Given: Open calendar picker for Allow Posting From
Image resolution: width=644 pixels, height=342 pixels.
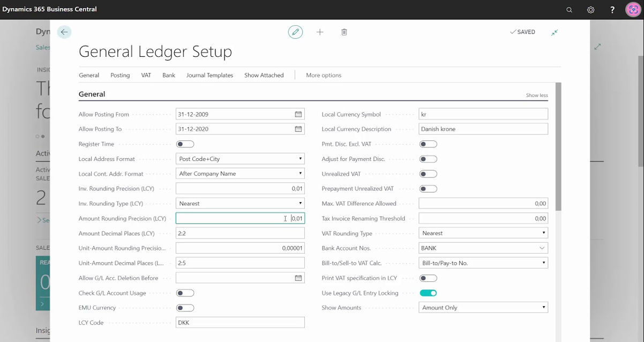Looking at the screenshot, I should click(298, 114).
